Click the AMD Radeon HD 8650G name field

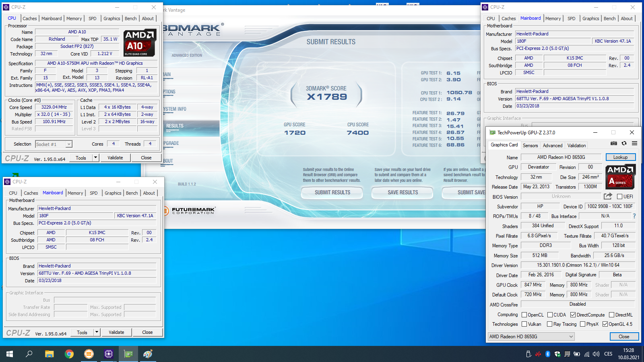tap(561, 157)
